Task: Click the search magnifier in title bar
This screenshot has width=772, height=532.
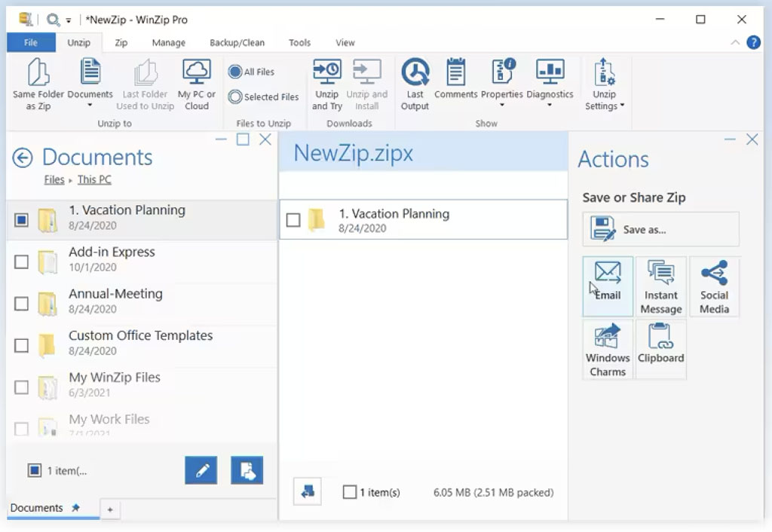Action: (x=52, y=20)
